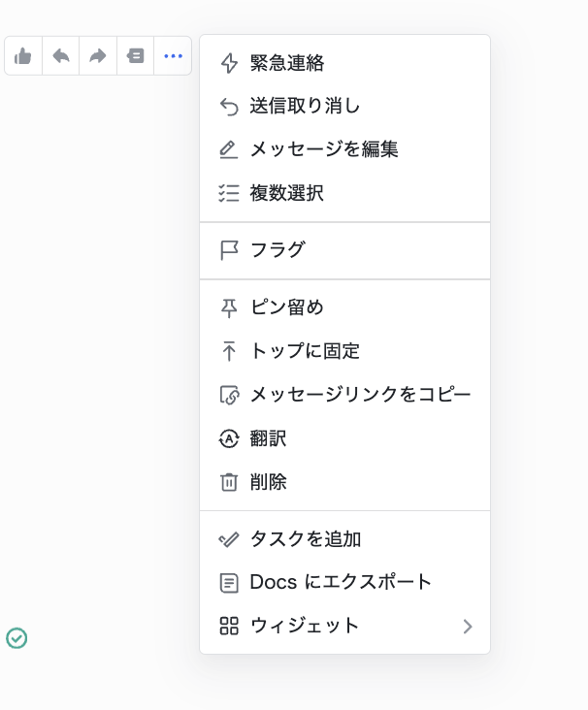The width and height of the screenshot is (588, 710).
Task: Toggle フラグ on this message
Action: click(x=344, y=250)
